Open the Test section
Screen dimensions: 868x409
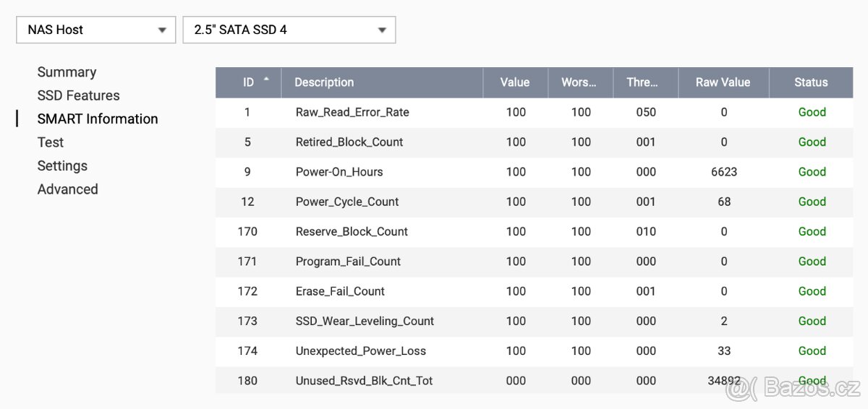[51, 142]
